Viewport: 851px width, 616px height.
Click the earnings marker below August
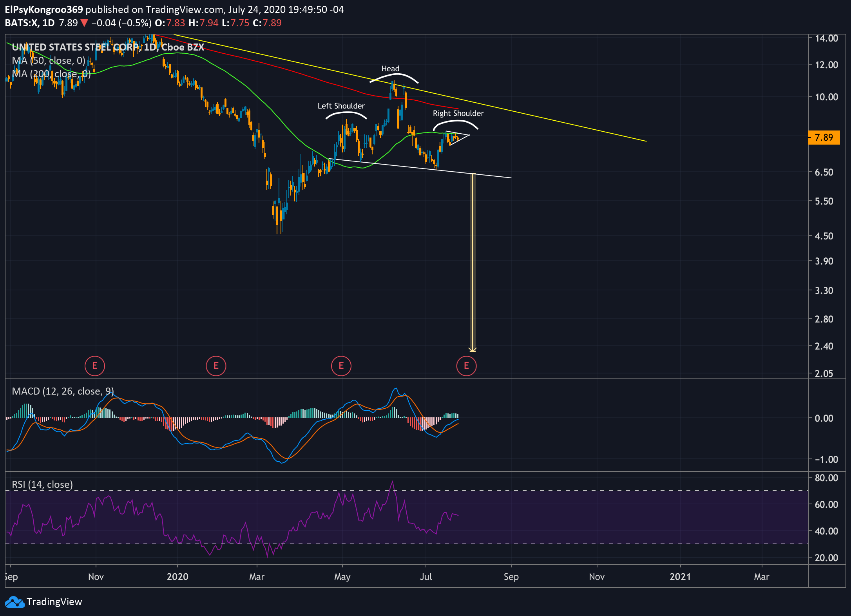coord(466,366)
